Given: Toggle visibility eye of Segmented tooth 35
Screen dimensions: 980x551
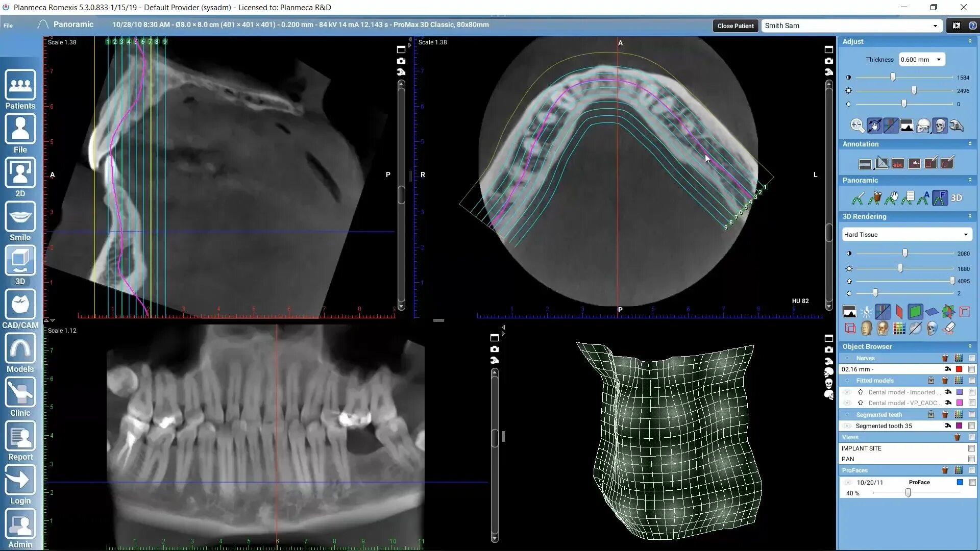Looking at the screenshot, I should pos(847,426).
